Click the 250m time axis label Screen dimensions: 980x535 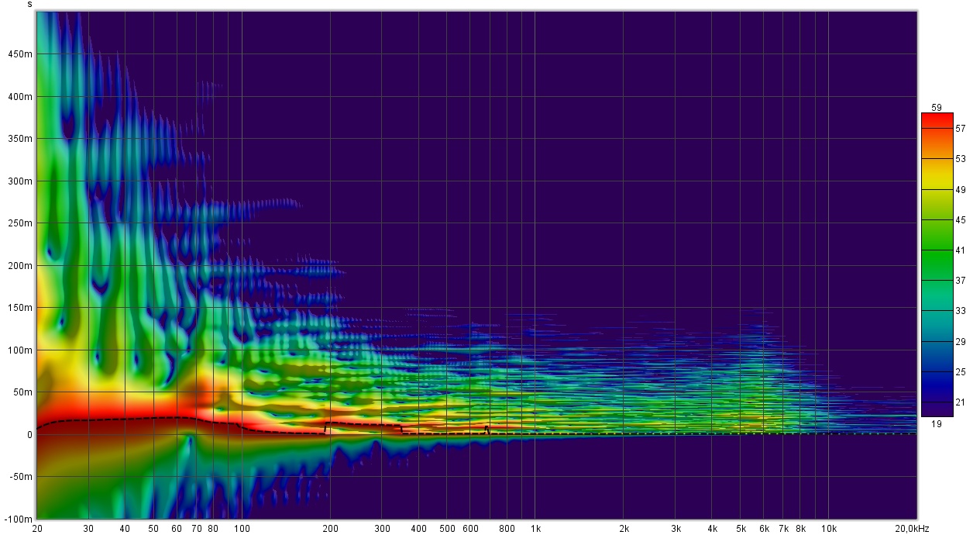21,223
